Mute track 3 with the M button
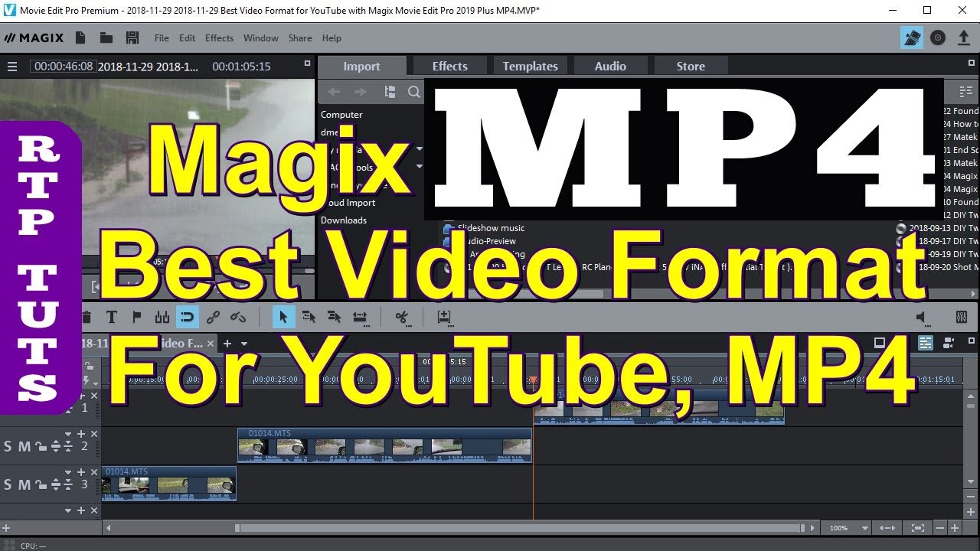Screen dimensions: 980x551 tap(24, 484)
